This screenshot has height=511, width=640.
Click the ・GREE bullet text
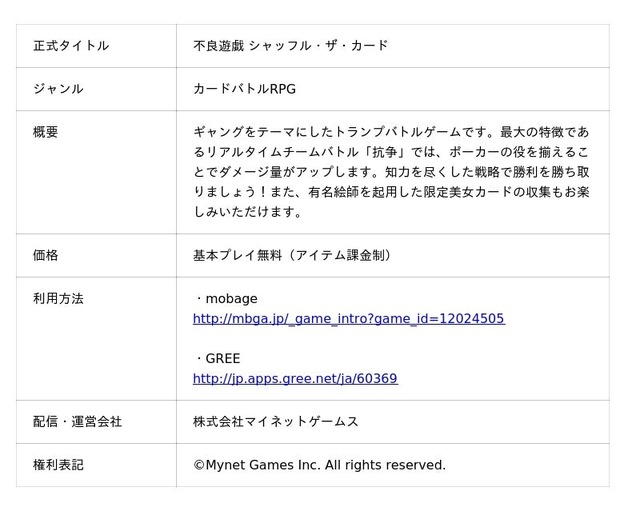(217, 359)
